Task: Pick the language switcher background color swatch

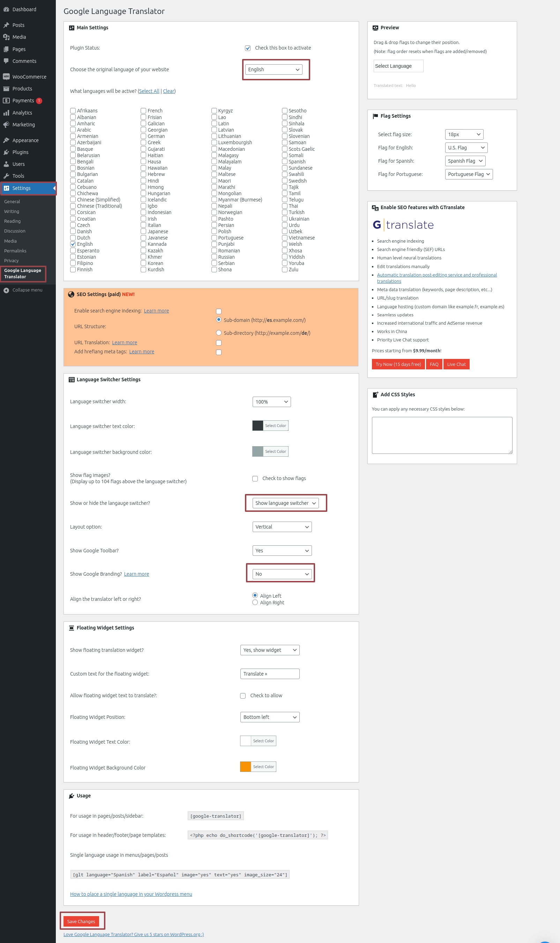Action: (x=258, y=451)
